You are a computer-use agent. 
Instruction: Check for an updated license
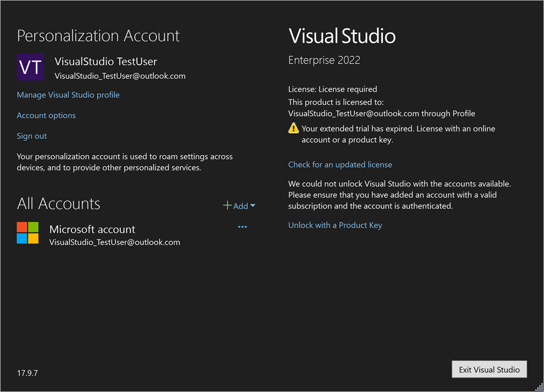click(340, 164)
